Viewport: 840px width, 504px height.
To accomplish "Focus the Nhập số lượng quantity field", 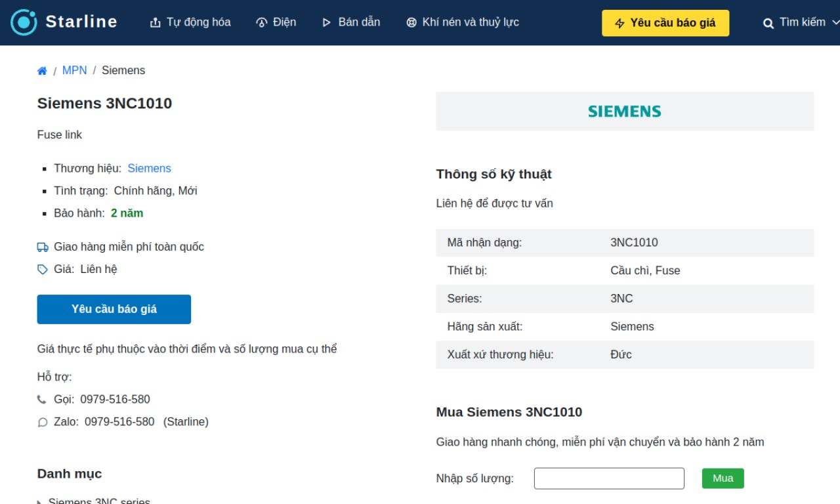I will pyautogui.click(x=609, y=478).
